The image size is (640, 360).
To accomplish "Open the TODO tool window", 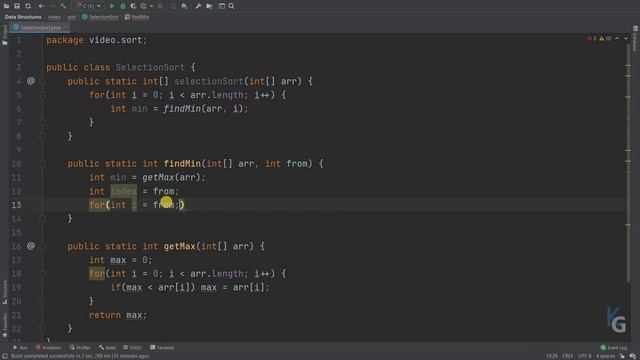I will coord(132,348).
